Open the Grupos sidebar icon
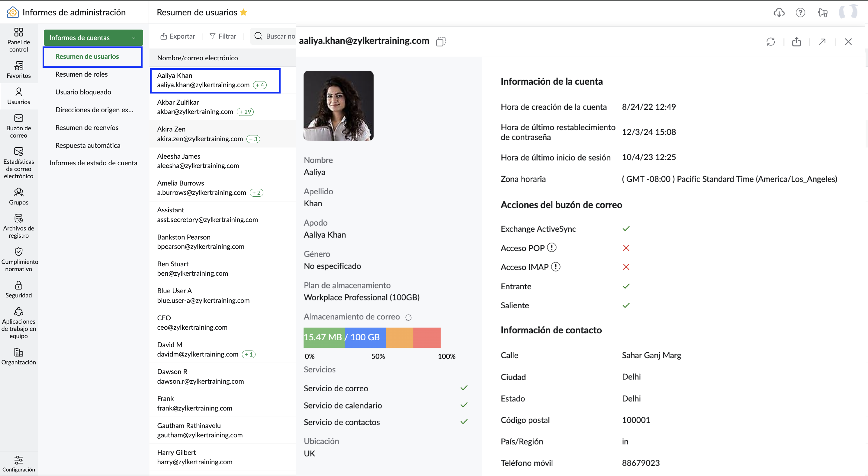The image size is (868, 476). [x=18, y=197]
